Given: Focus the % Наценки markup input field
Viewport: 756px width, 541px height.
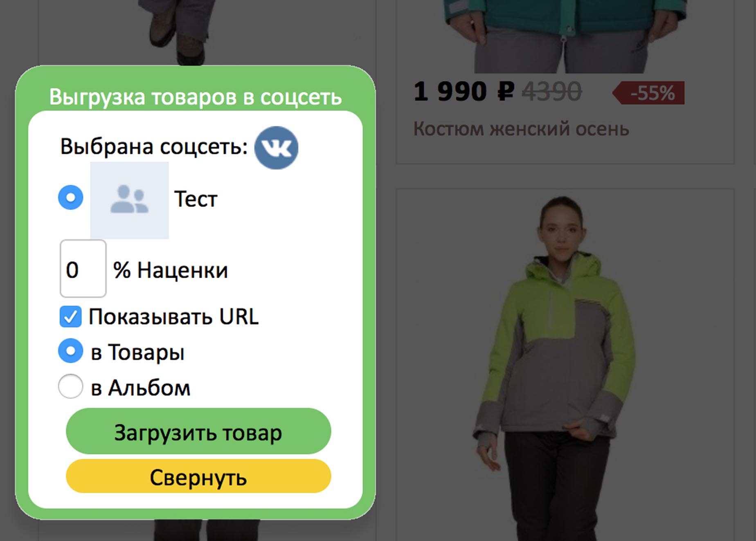Looking at the screenshot, I should (83, 269).
